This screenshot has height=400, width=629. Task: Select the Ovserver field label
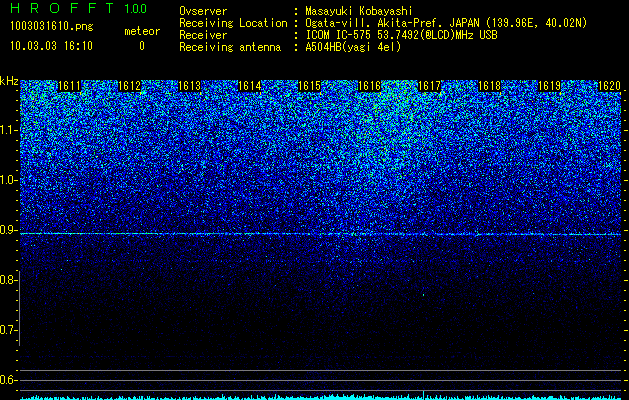coord(203,11)
